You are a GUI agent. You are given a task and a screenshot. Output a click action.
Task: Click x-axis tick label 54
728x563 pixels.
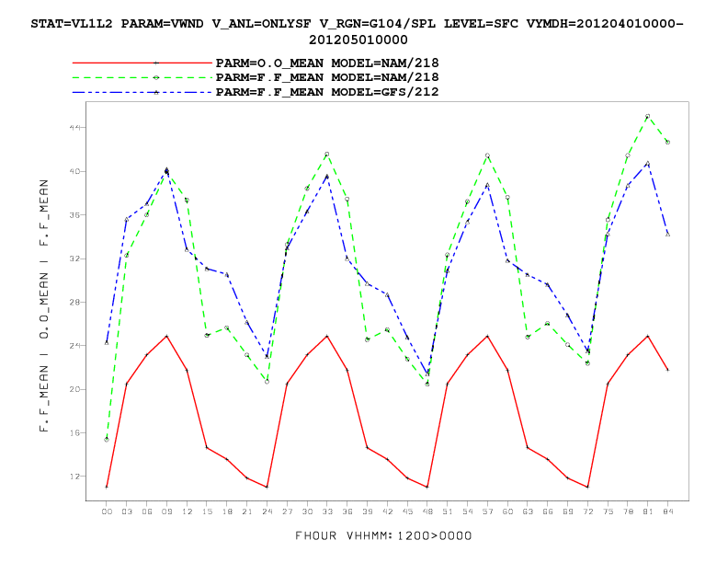[x=468, y=511]
